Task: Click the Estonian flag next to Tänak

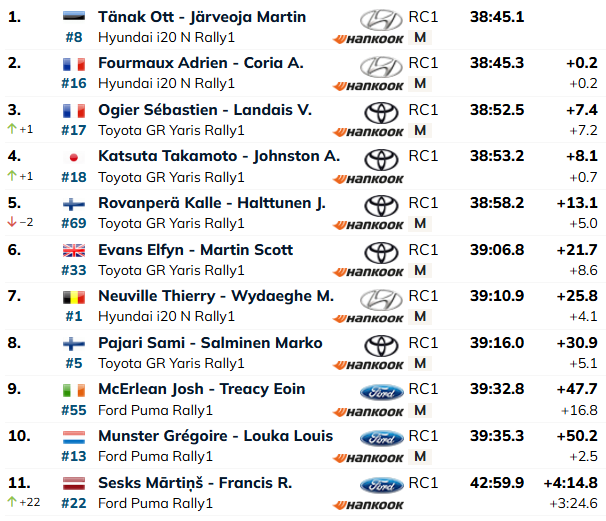Action: point(74,17)
